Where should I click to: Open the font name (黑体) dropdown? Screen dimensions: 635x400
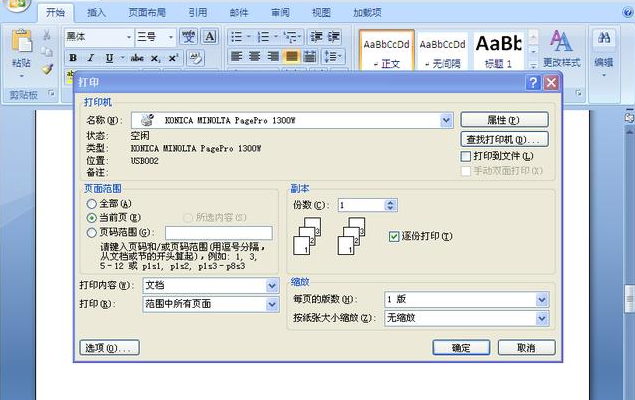(x=129, y=37)
